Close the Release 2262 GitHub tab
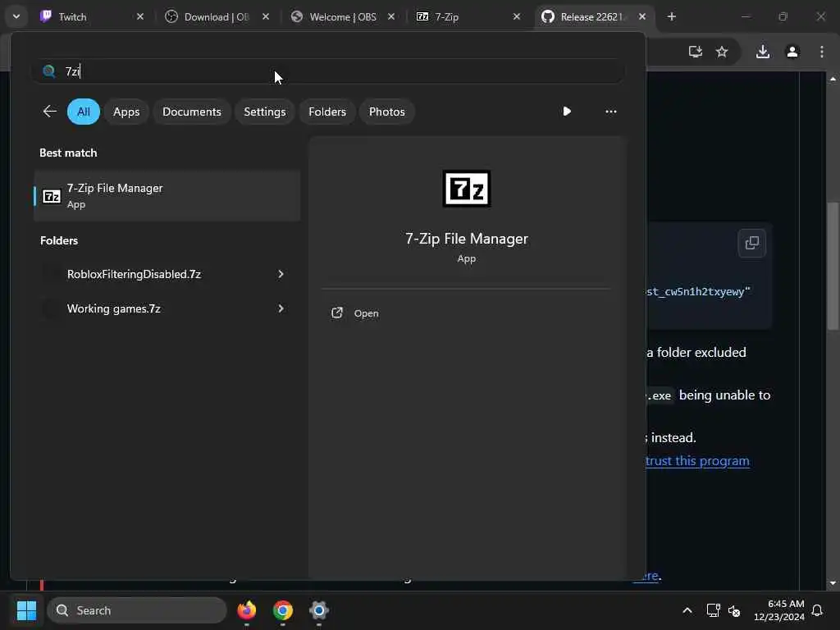The image size is (840, 630). (x=642, y=16)
